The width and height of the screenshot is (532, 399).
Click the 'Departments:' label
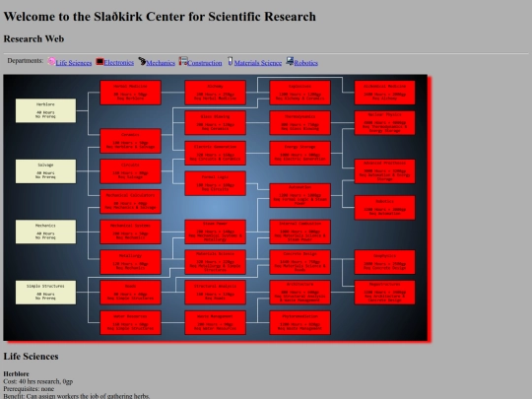[26, 61]
